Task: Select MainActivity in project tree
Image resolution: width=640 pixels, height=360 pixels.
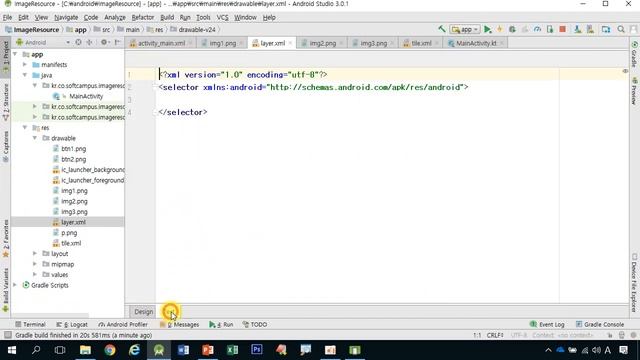Action: tap(86, 96)
